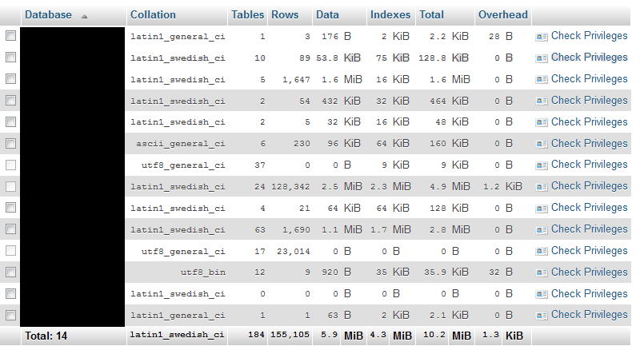
Task: Check the box for the 2.1 KiB total row
Action: pyautogui.click(x=10, y=315)
